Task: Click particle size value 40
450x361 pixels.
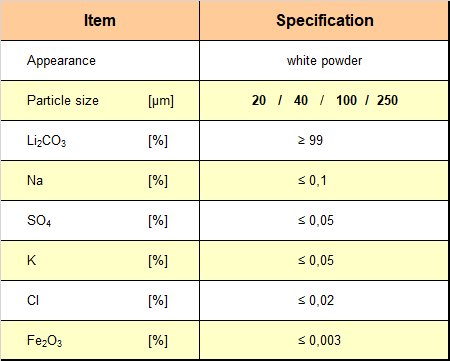Action: [301, 100]
